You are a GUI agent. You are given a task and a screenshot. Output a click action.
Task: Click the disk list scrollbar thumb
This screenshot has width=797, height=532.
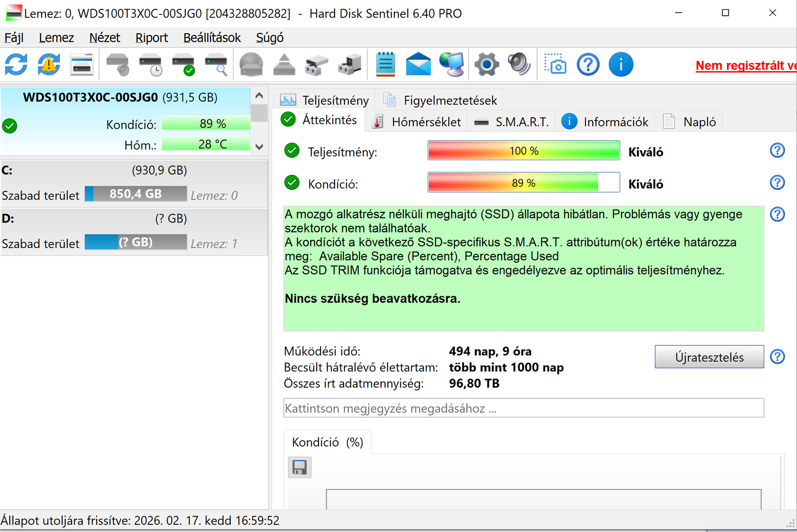tap(259, 113)
